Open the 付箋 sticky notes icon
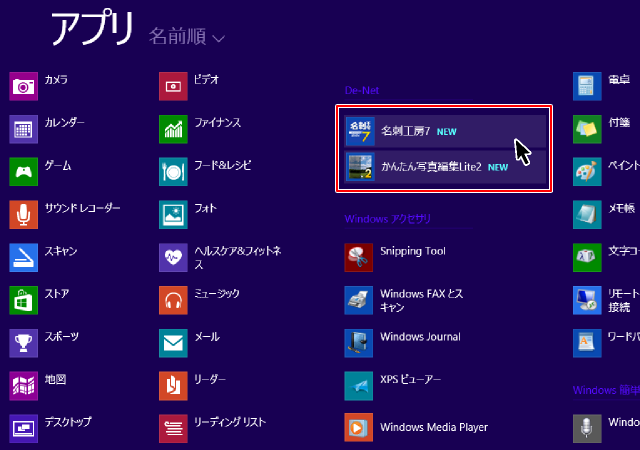 [587, 129]
